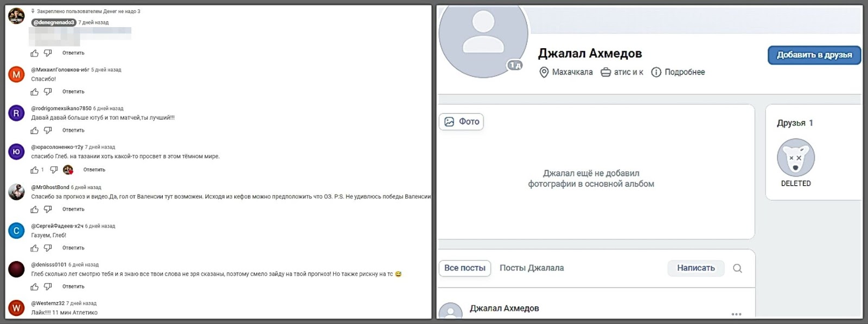Screen dimensions: 868x324
Task: Open Подробнее profile details
Action: coord(678,72)
